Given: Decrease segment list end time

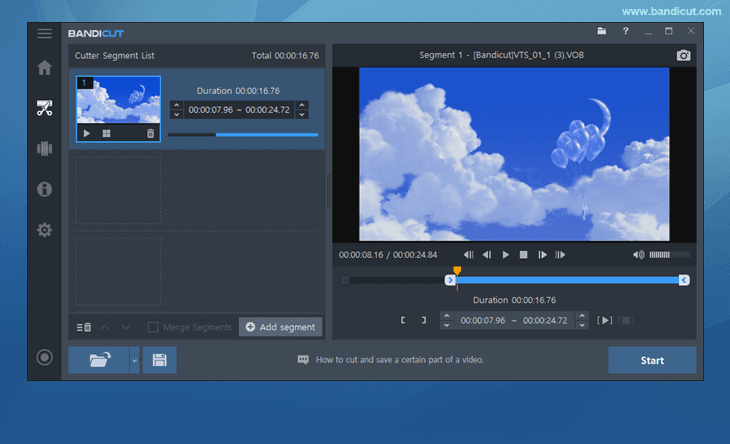Looking at the screenshot, I should [x=302, y=114].
